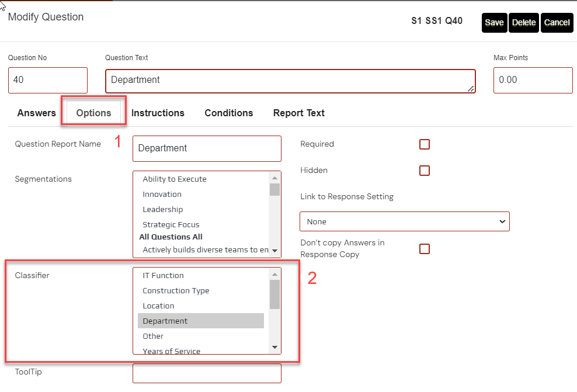This screenshot has height=392, width=577.
Task: Click the Question Text field
Action: coord(290,81)
